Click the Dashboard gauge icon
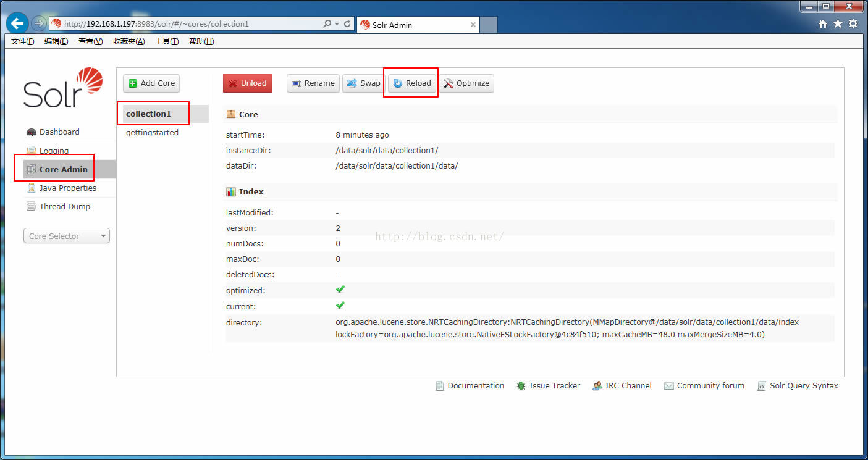 tap(32, 132)
